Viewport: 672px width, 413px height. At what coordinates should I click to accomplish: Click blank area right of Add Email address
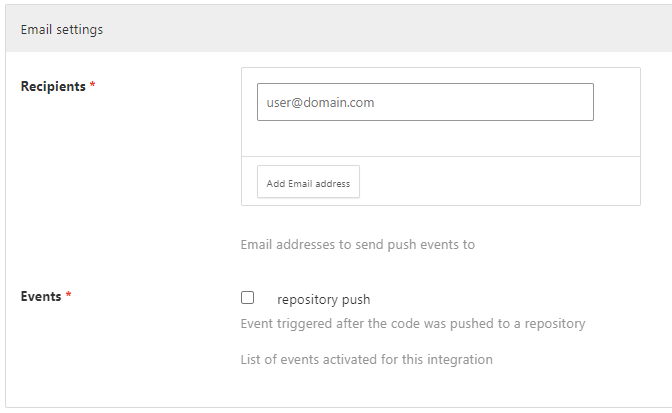coord(500,183)
